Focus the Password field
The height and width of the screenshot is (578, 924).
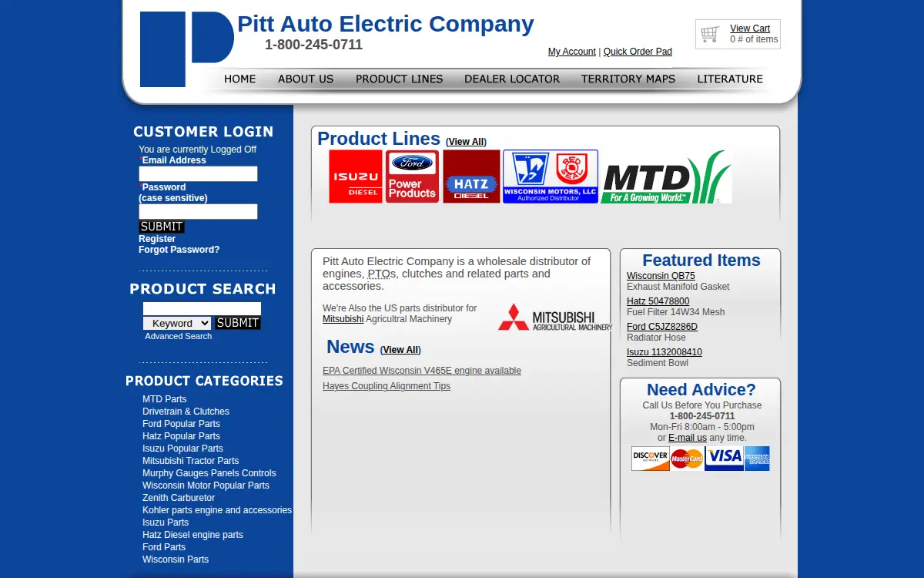[198, 212]
